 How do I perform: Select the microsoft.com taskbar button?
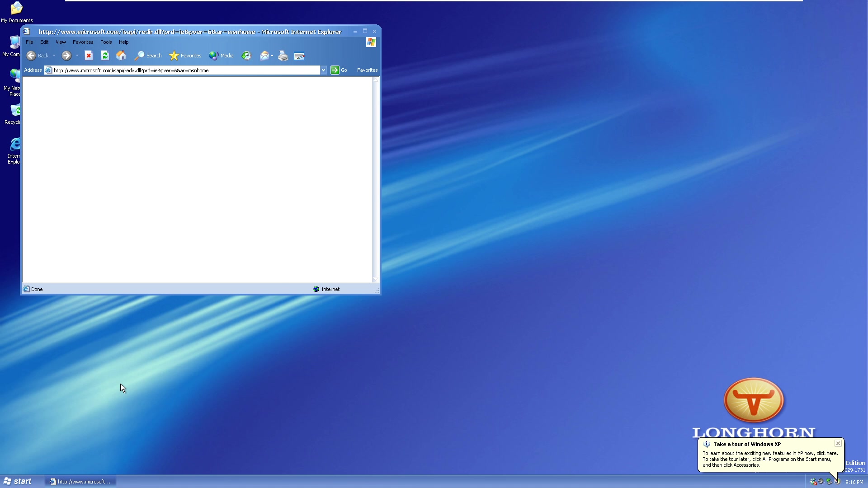(x=80, y=482)
